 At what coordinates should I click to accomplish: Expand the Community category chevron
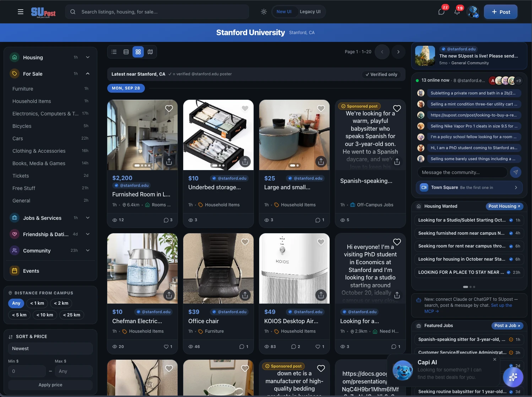point(88,250)
